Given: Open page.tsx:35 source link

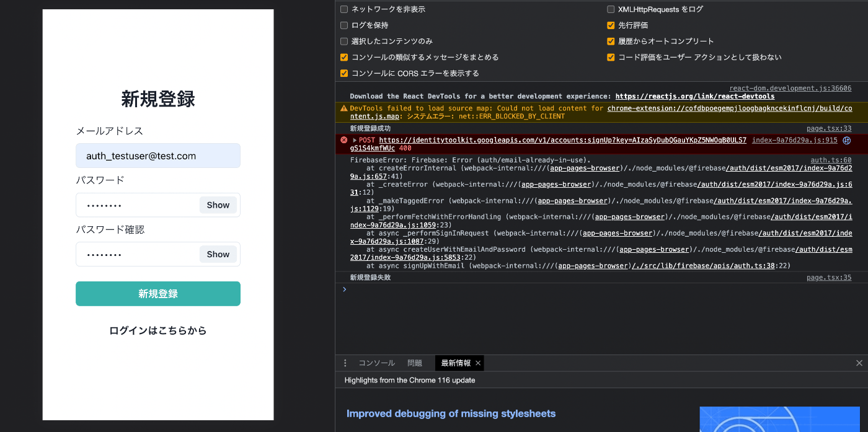Looking at the screenshot, I should tap(829, 278).
